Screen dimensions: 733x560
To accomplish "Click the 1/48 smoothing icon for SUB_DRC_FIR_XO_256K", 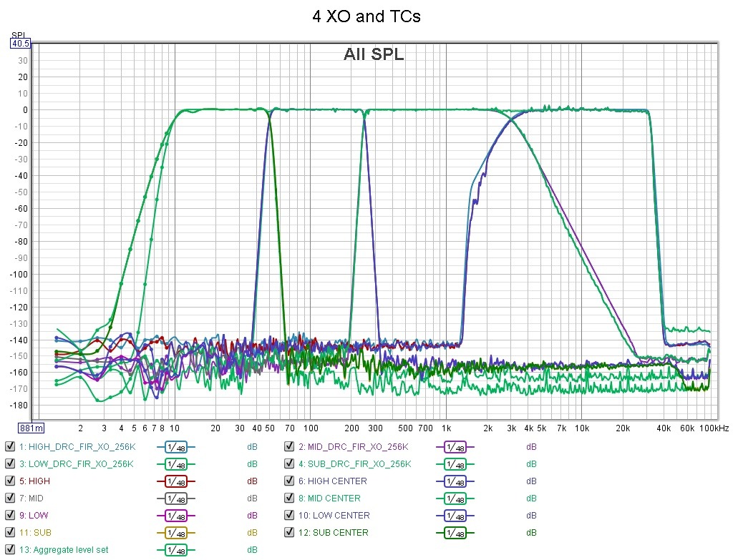I will pyautogui.click(x=455, y=464).
